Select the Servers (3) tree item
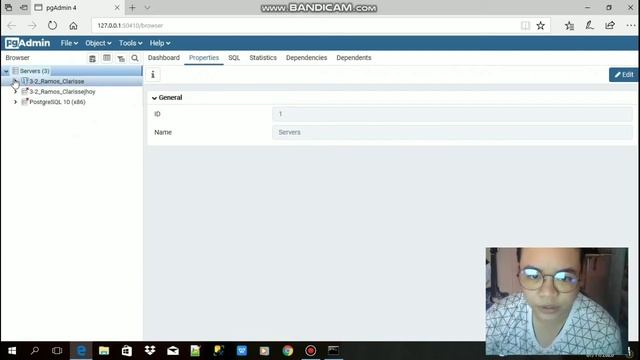 [35, 71]
